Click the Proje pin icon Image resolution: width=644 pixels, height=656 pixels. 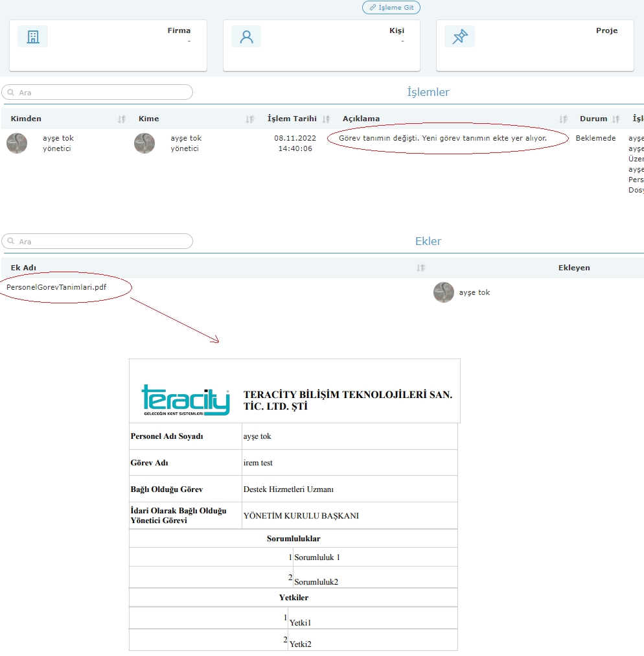(459, 37)
